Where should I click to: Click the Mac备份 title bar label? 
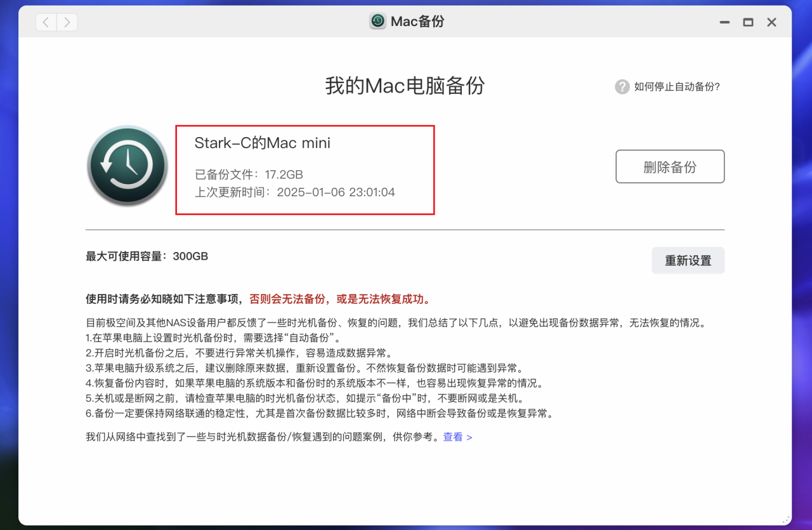pos(417,21)
